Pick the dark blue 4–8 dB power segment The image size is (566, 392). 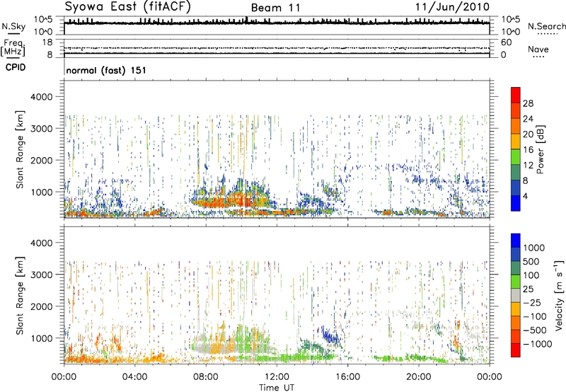516,188
